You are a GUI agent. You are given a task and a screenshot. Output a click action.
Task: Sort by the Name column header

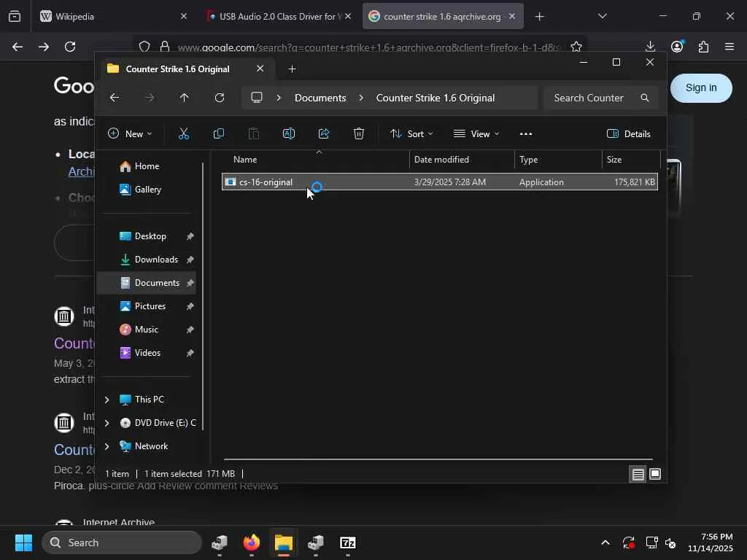315,160
